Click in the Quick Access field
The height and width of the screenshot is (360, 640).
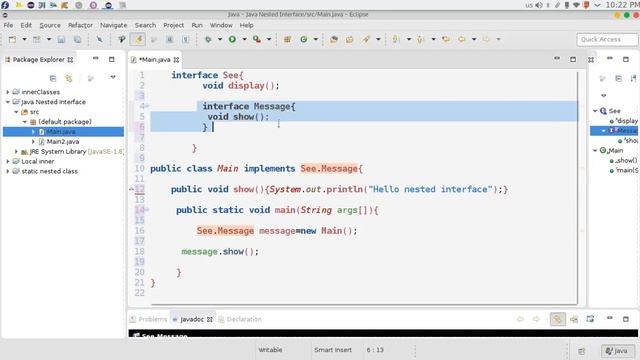607,39
